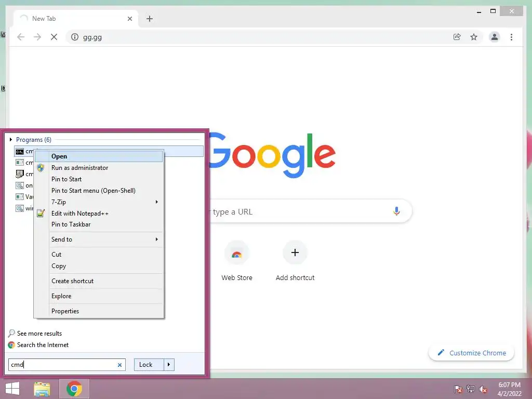Screen dimensions: 532x399
Task: Open the Lock options arrow
Action: [169, 365]
